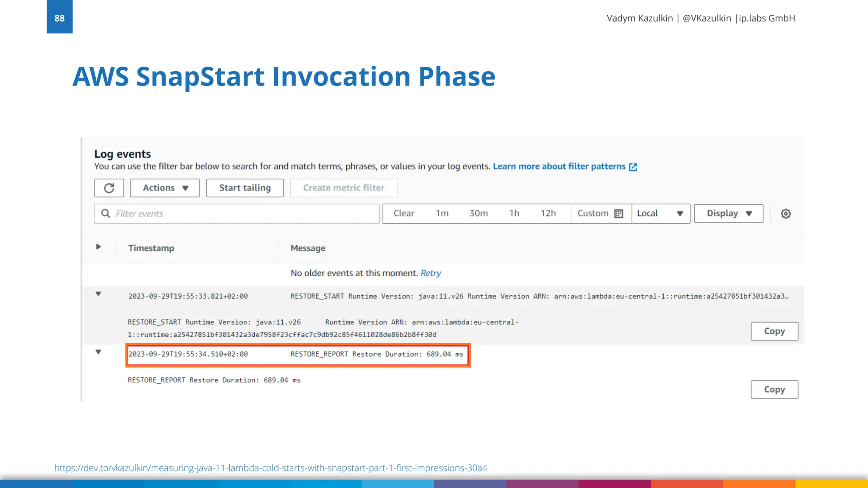This screenshot has height=488, width=868.
Task: Copy the RESTORE_START message
Action: point(774,331)
